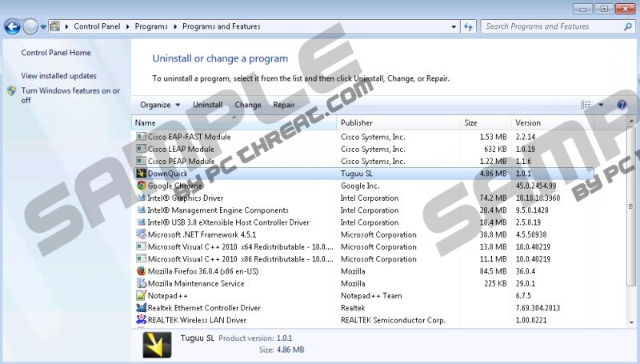Select the Notepad++ program icon
The image size is (640, 364).
point(142,295)
